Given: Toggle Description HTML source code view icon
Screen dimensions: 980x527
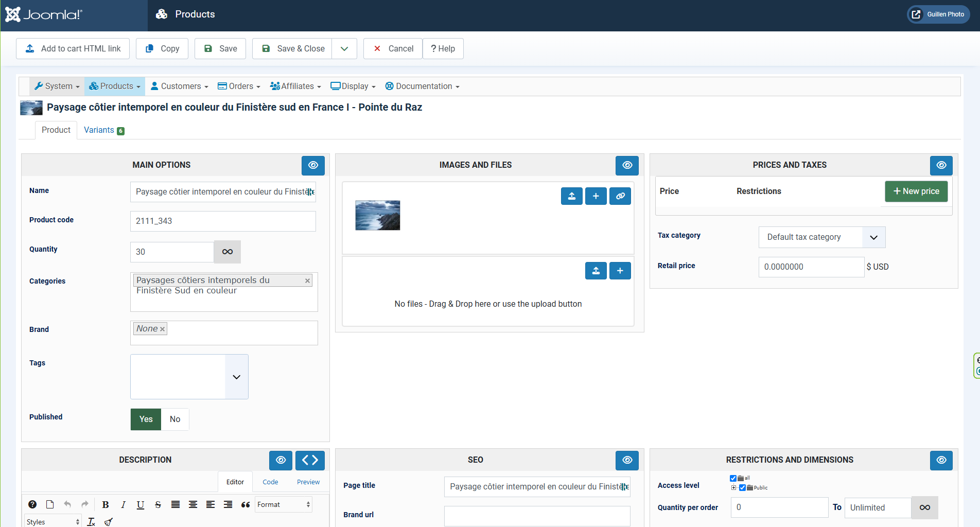Looking at the screenshot, I should coord(310,460).
